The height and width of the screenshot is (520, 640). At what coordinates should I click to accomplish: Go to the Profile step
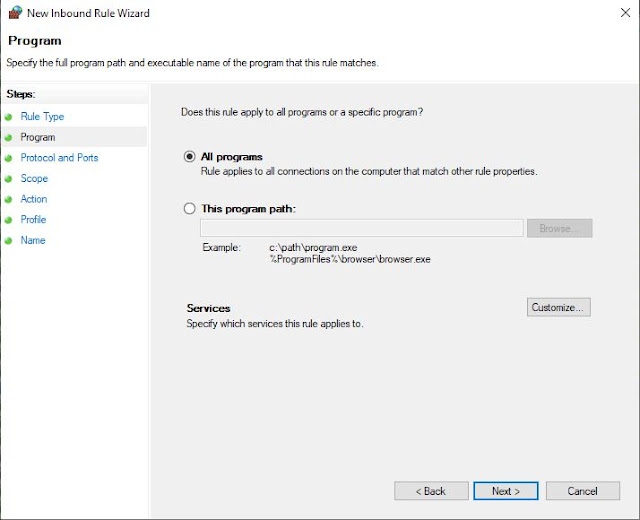click(33, 219)
